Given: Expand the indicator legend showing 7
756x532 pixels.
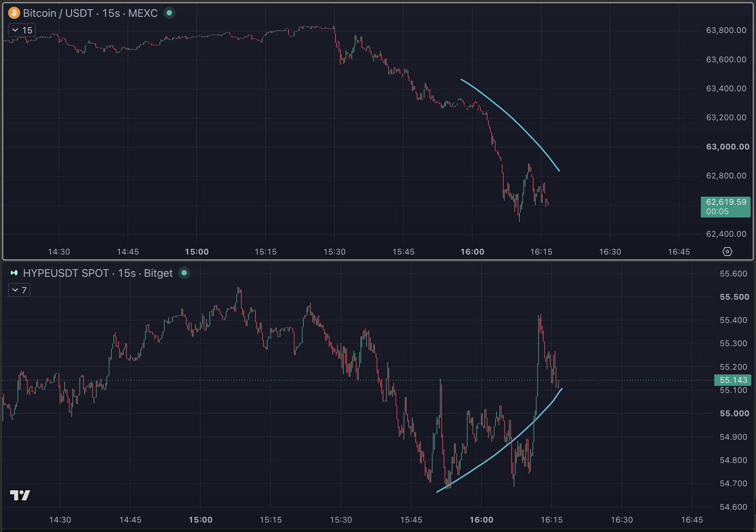Looking at the screenshot, I should 19,290.
